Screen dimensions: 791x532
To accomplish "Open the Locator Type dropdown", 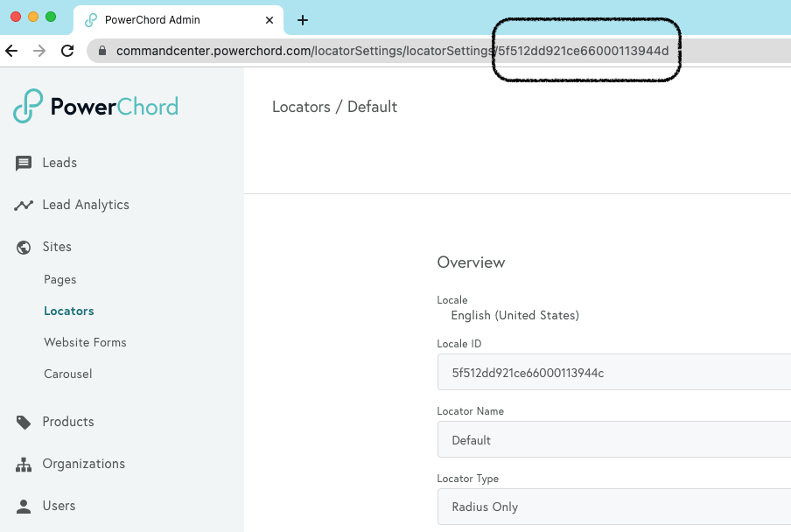I will click(614, 507).
